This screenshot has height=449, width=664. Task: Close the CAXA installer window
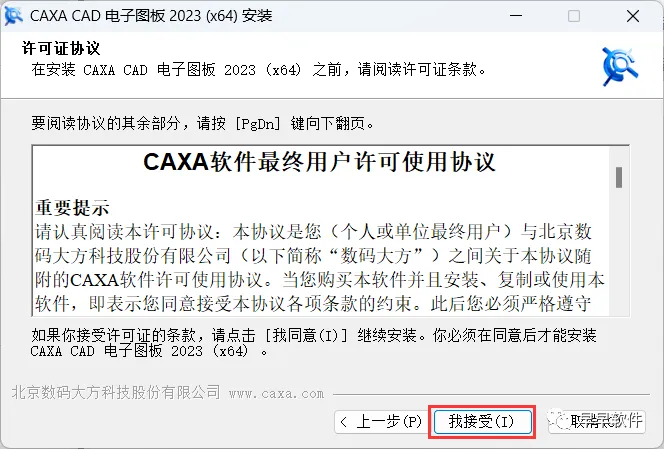(x=633, y=16)
